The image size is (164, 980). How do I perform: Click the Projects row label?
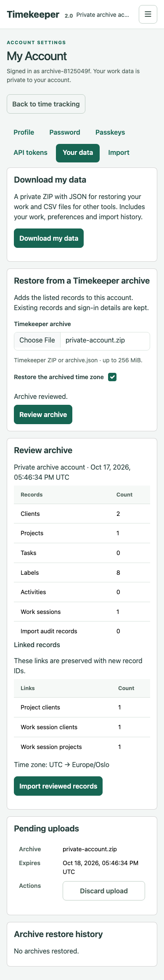[32, 533]
